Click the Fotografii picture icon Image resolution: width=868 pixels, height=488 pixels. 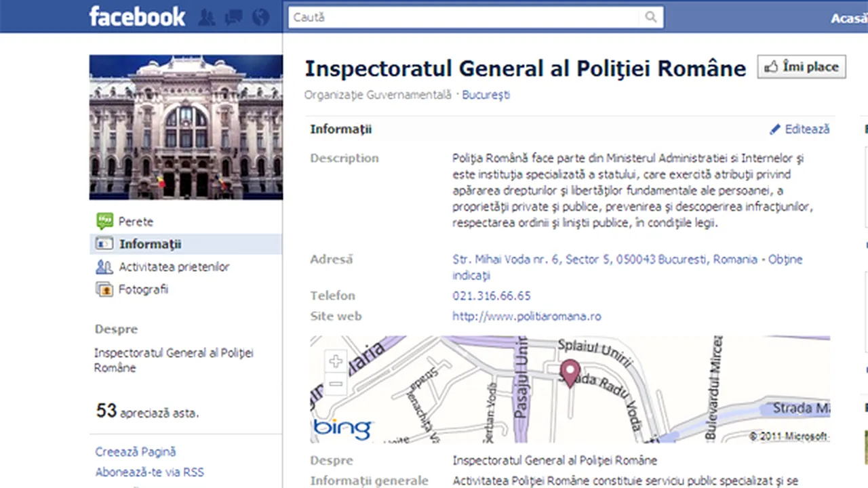coord(104,289)
